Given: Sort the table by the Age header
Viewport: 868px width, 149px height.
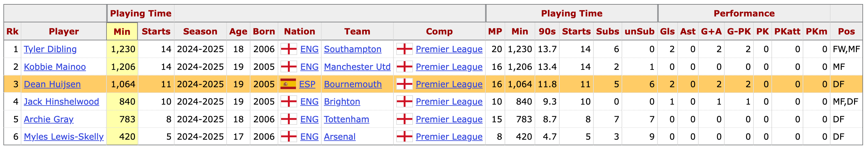Looking at the screenshot, I should pyautogui.click(x=238, y=31).
